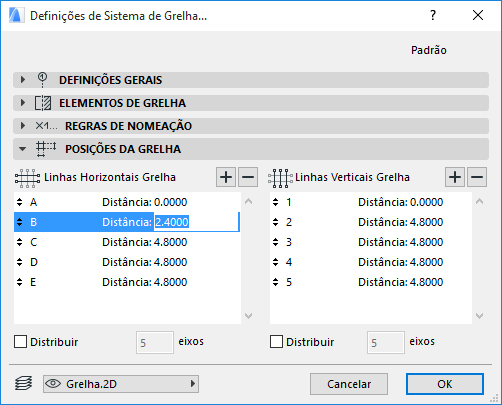
Task: Open help with the question mark
Action: (x=433, y=15)
